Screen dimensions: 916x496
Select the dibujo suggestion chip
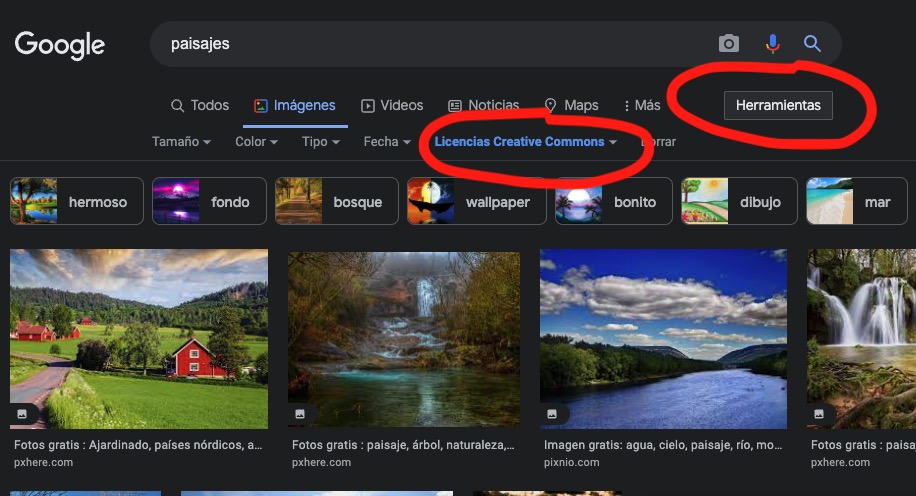click(739, 201)
